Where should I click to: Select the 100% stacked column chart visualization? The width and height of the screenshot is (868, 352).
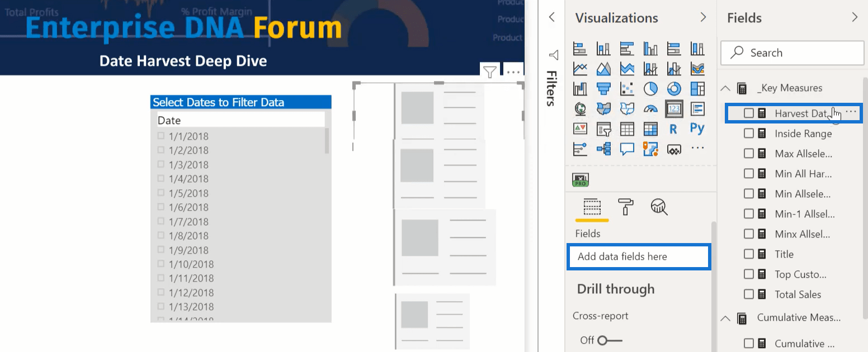tap(697, 49)
